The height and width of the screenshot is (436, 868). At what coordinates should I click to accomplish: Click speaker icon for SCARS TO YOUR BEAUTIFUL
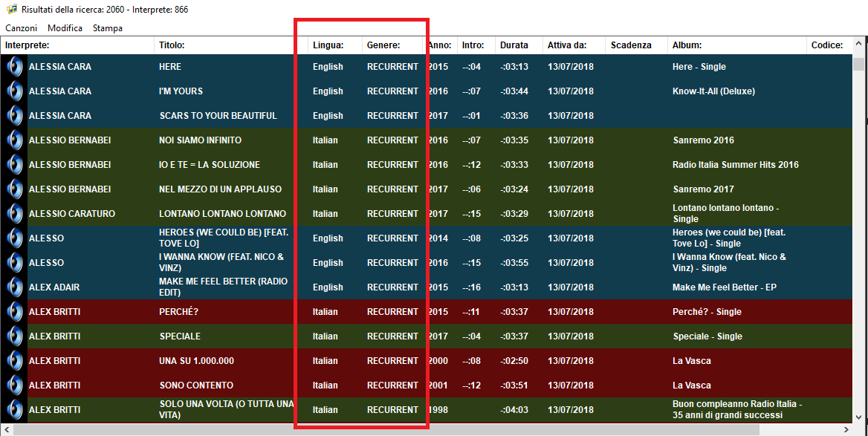click(14, 116)
